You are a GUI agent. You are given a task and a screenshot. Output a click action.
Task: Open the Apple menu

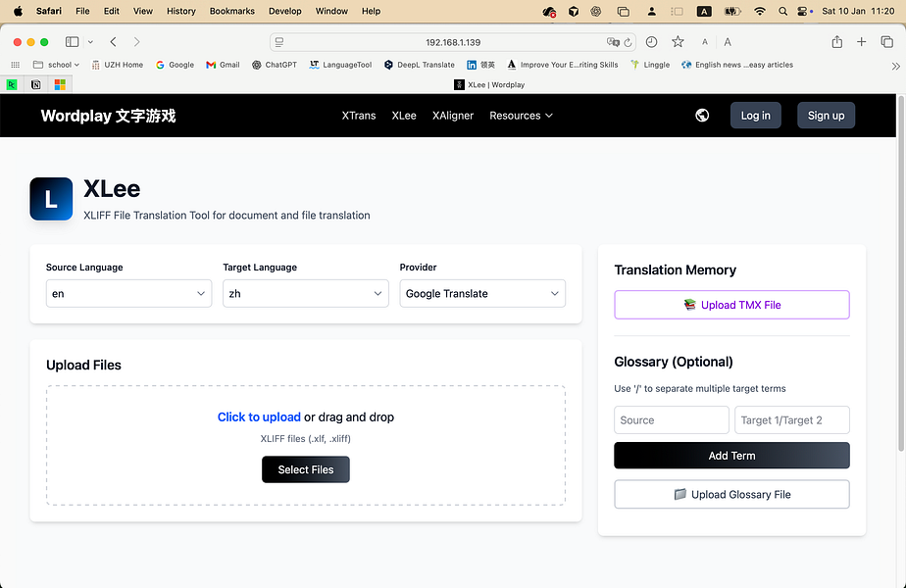pos(18,11)
